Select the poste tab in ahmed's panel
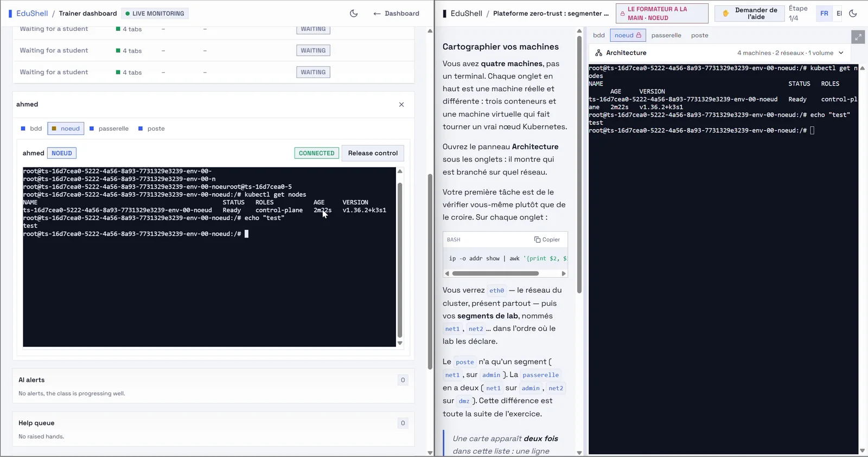The height and width of the screenshot is (457, 868). click(x=151, y=128)
